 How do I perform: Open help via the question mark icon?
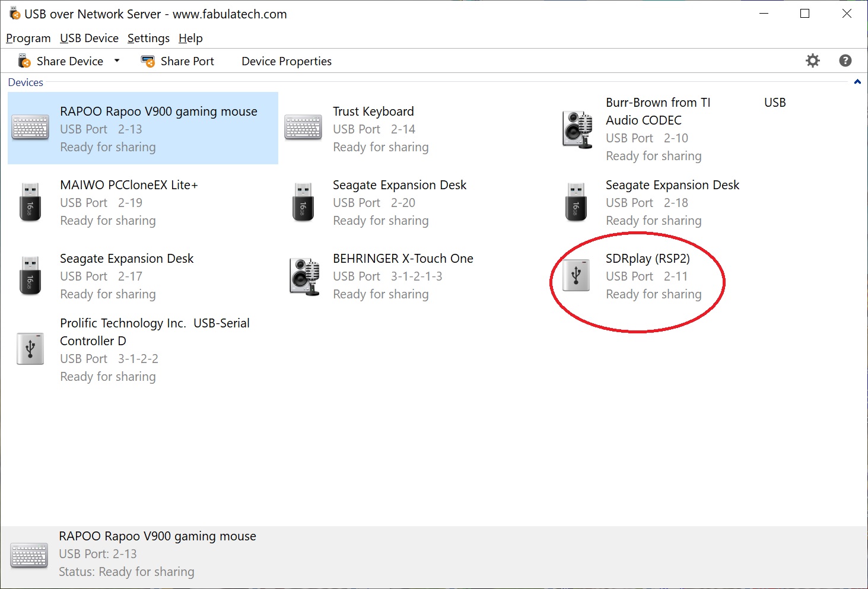(845, 61)
